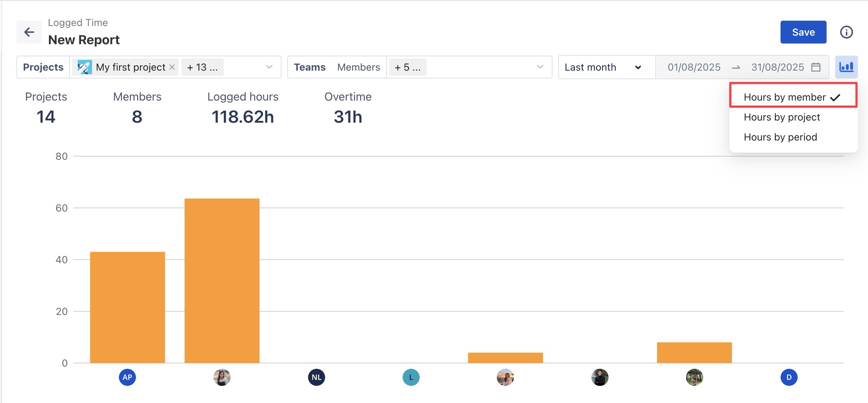The height and width of the screenshot is (403, 868).
Task: Click the NL member avatar
Action: [316, 377]
